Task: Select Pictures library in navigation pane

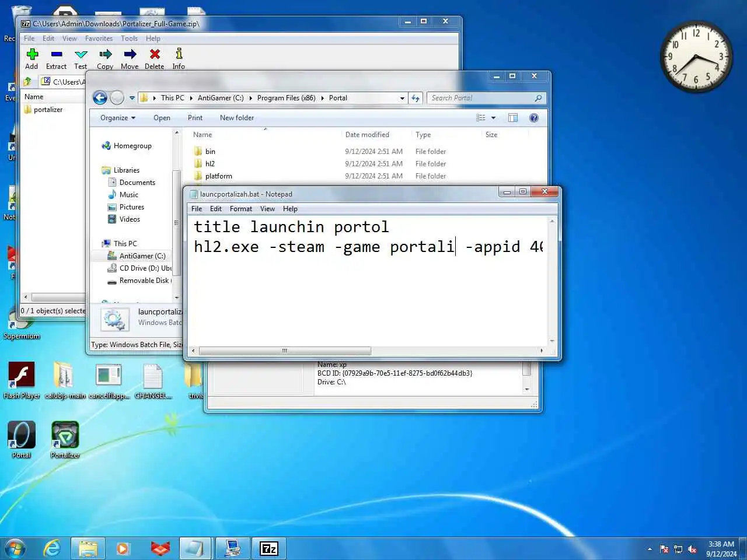Action: 126,207
